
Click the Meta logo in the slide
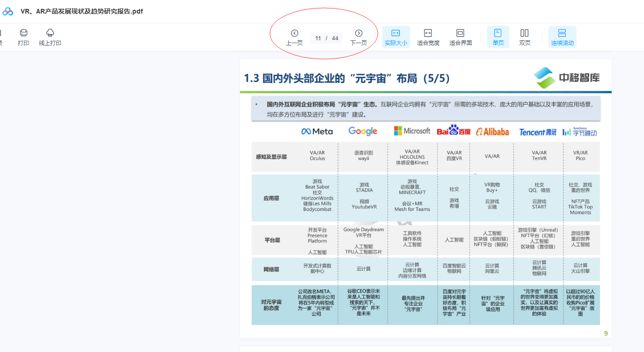click(317, 132)
